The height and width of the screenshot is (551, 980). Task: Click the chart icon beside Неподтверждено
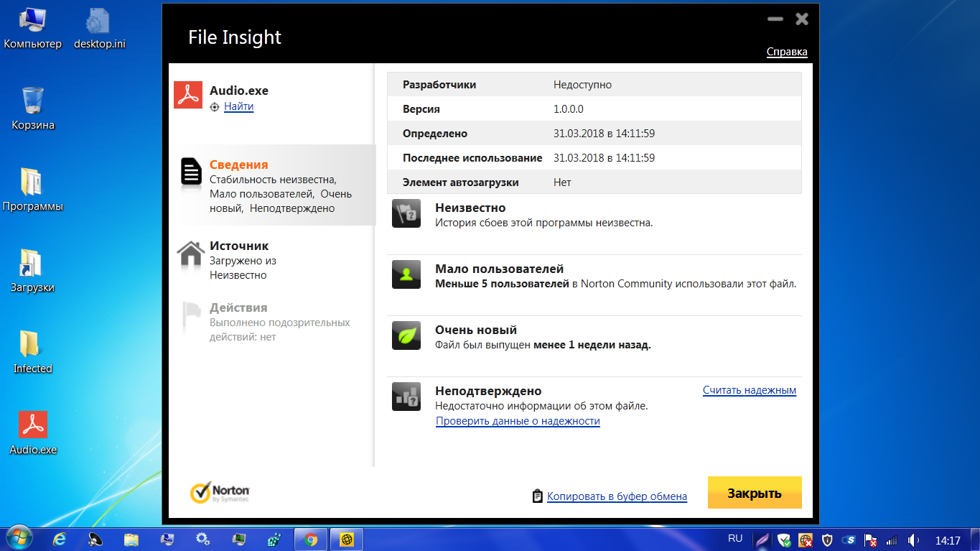pyautogui.click(x=406, y=397)
